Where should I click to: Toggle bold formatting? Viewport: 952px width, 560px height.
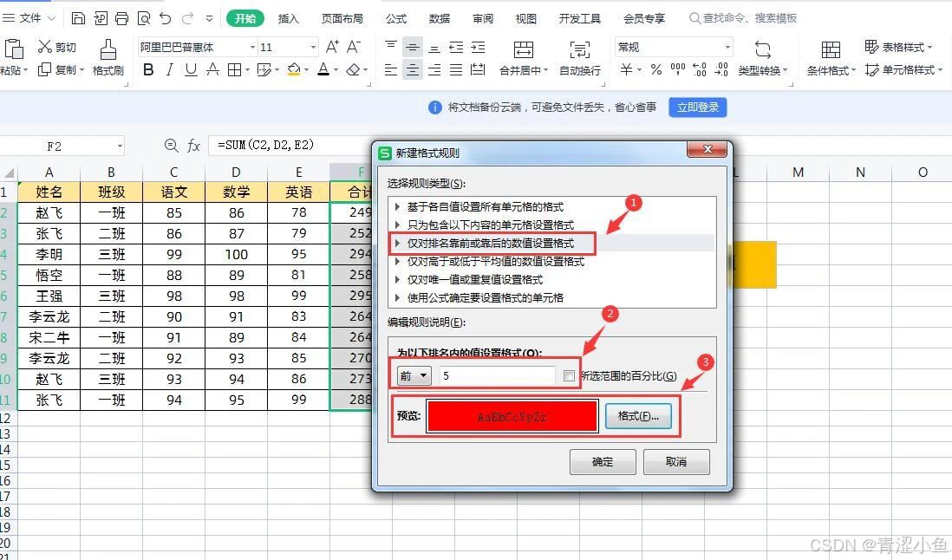[x=148, y=69]
